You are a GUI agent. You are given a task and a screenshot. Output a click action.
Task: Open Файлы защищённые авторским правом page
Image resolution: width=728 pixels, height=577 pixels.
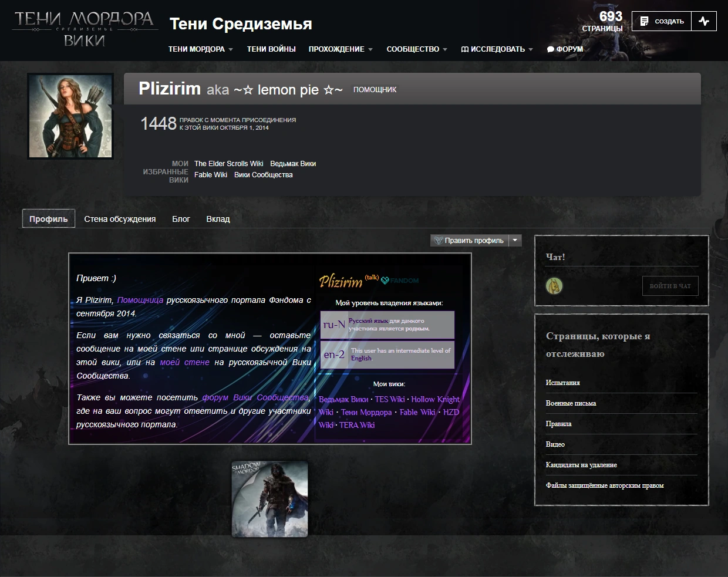tap(605, 485)
